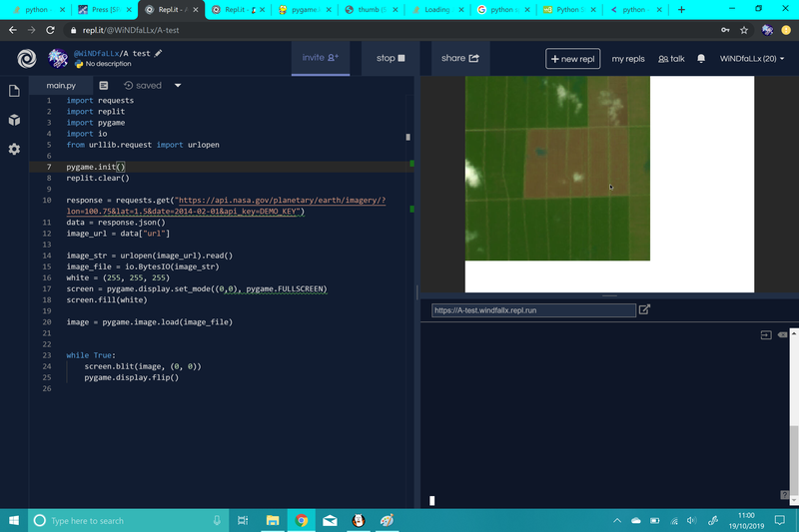Screen dimensions: 799x532
Task: Stop the running repl
Action: coord(391,58)
